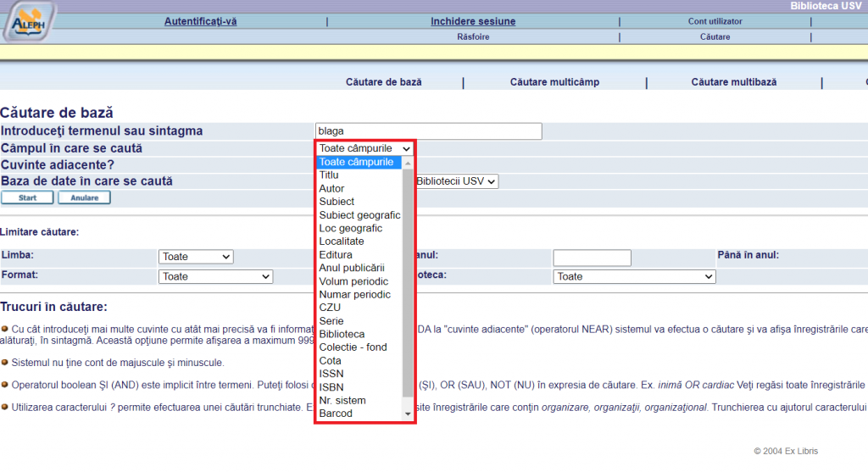868x472 pixels.
Task: Open Cont utilizator page
Action: pos(715,21)
